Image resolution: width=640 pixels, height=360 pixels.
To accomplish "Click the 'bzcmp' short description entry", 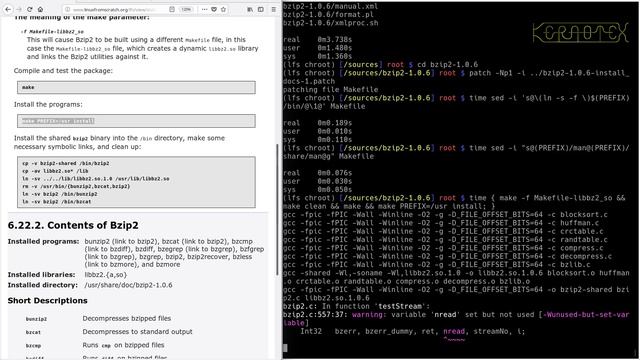I will point(33,345).
